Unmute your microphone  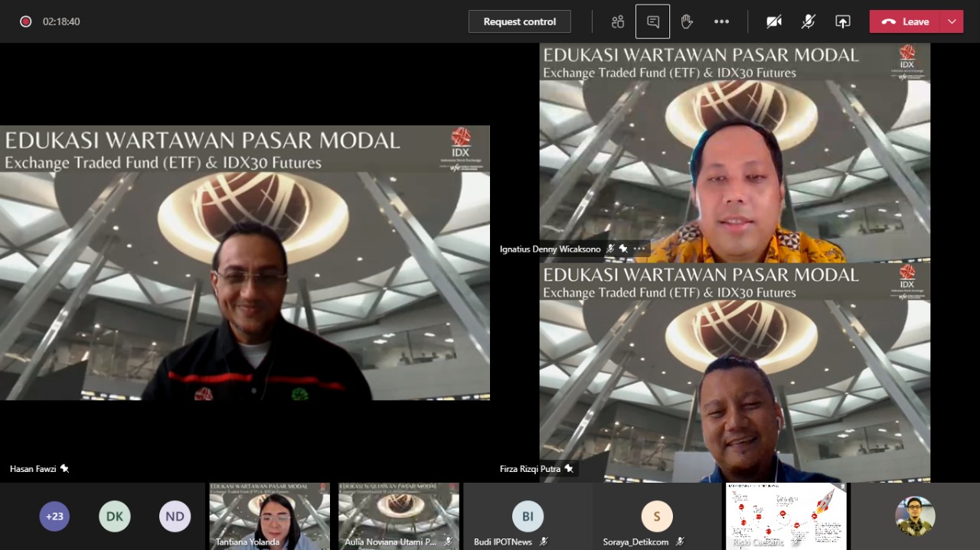(808, 21)
